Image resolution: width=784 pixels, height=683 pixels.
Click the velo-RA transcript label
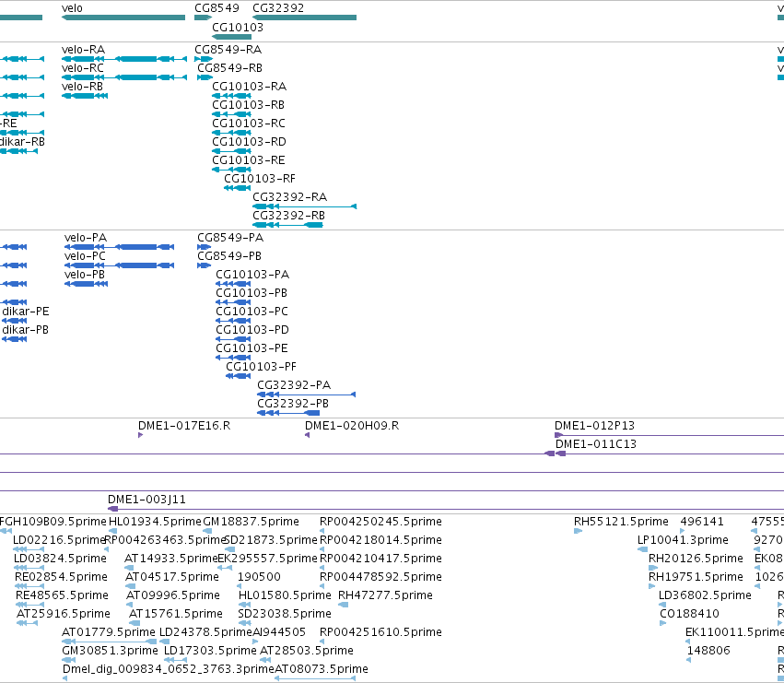click(83, 50)
